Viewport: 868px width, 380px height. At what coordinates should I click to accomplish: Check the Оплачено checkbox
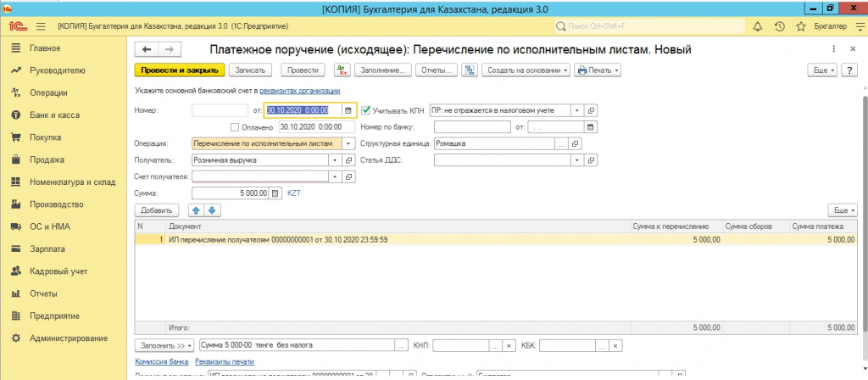click(x=235, y=127)
